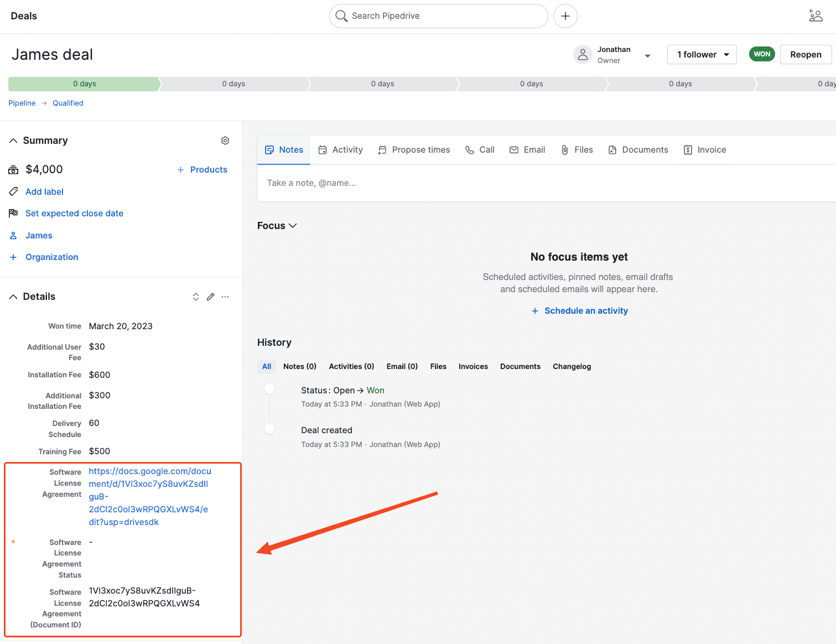Click the Reopen button
The width and height of the screenshot is (836, 644).
click(x=806, y=54)
